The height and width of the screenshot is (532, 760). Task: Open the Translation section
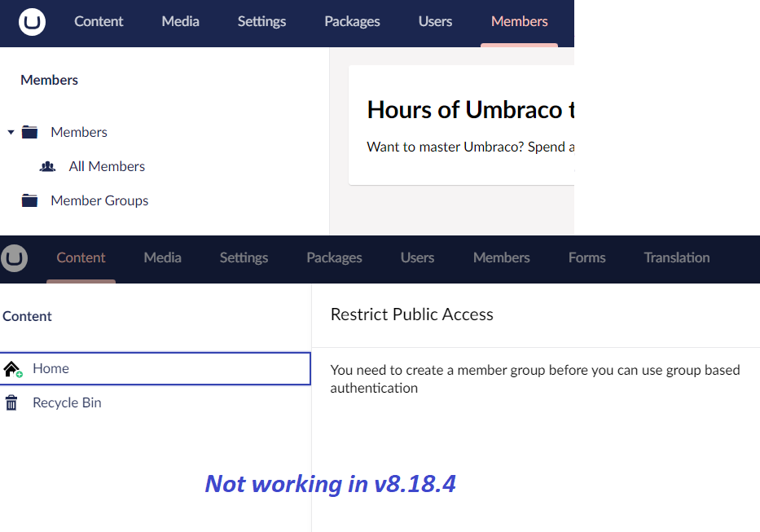click(x=677, y=257)
